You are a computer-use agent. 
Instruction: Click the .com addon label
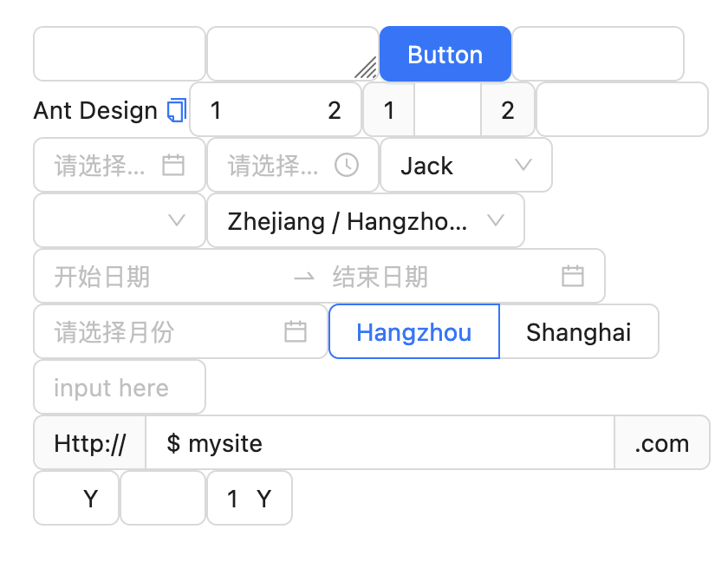click(662, 442)
